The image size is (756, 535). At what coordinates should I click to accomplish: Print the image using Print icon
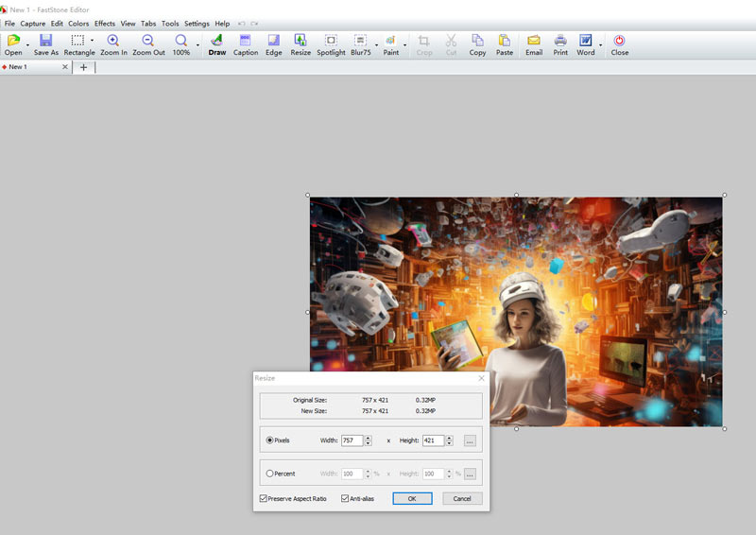click(x=560, y=44)
